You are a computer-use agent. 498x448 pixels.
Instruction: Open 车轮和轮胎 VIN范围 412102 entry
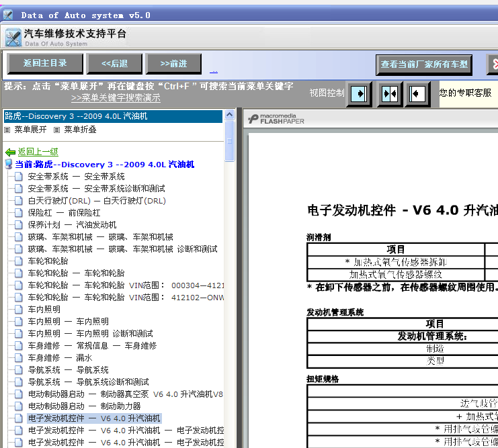(126, 297)
